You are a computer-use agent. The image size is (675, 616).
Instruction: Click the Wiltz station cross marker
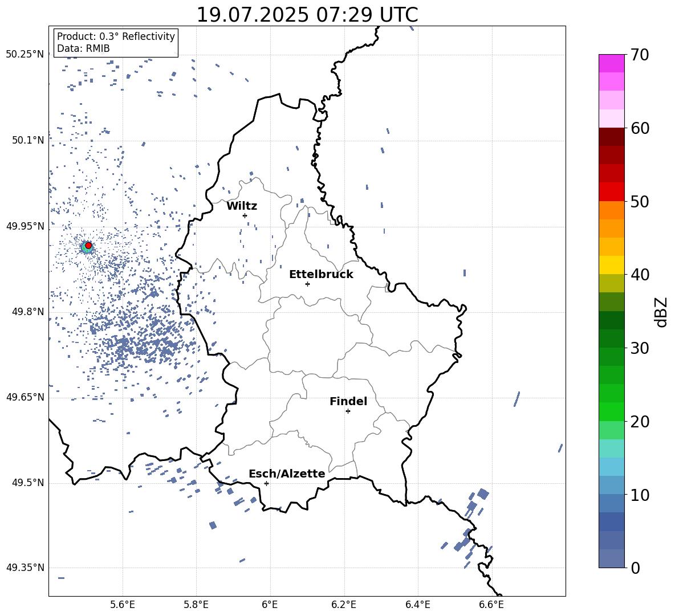click(x=245, y=215)
